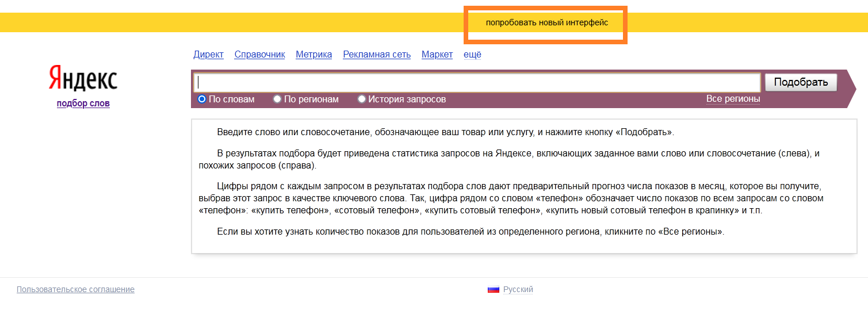The height and width of the screenshot is (318, 868).
Task: Open the Директ link
Action: [208, 55]
